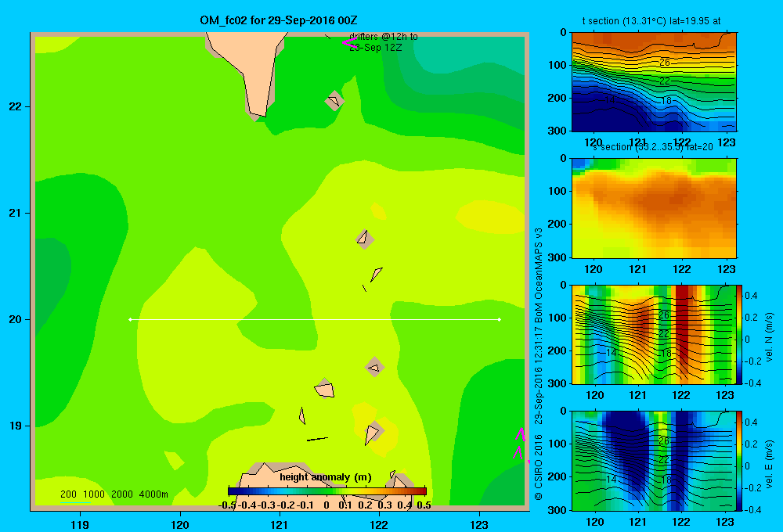Select the vel. E (m/s) color bar
The image size is (783, 532).
point(739,461)
